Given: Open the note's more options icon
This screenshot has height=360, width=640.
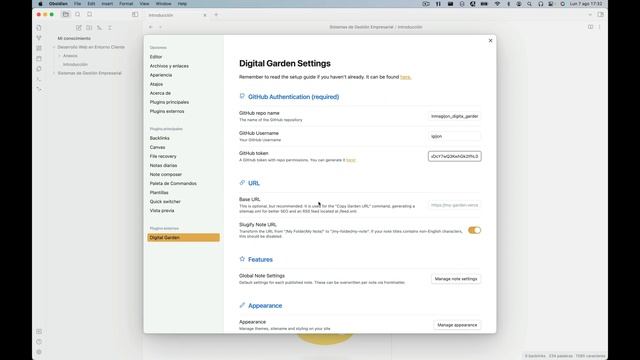Looking at the screenshot, I should [600, 27].
